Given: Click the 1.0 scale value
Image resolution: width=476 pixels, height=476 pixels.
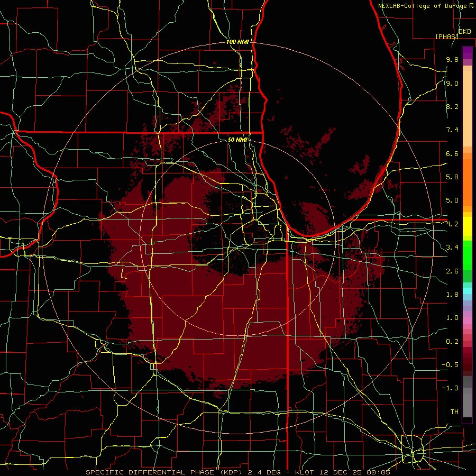Looking at the screenshot, I should 452,318.
